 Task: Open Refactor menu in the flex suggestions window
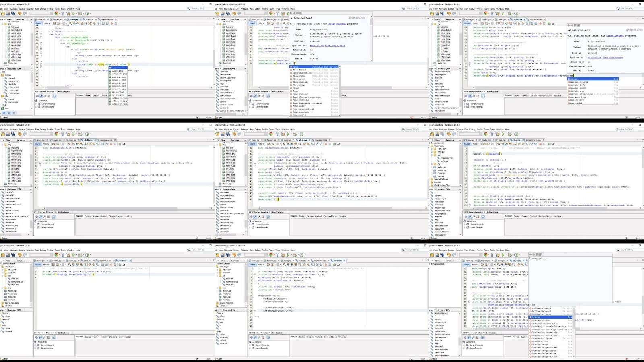tap(244, 8)
